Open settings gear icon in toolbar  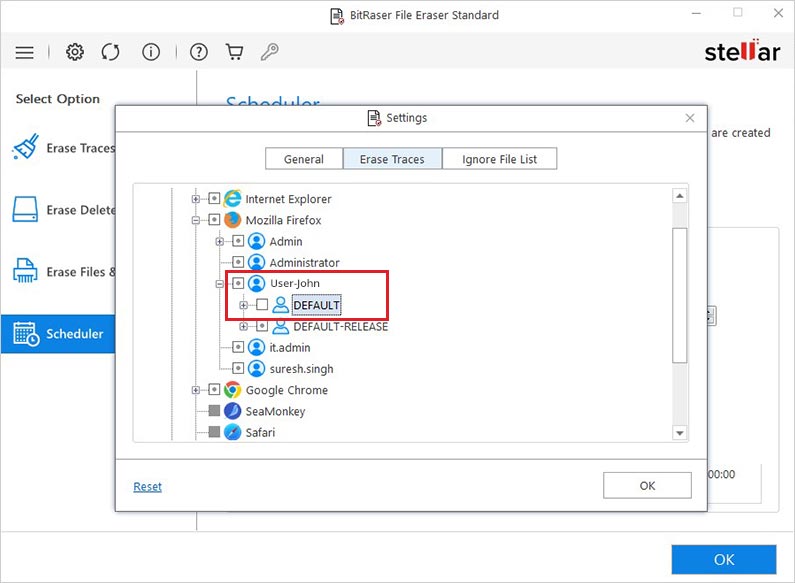pyautogui.click(x=75, y=52)
